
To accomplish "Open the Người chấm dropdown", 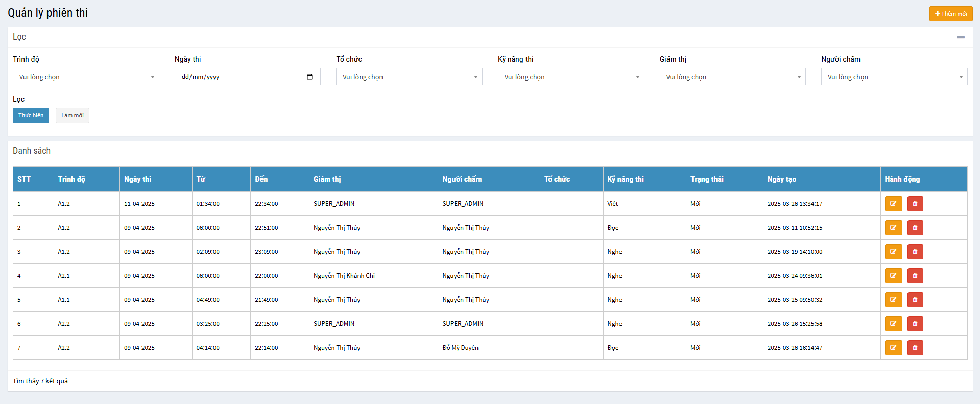I will pos(894,77).
